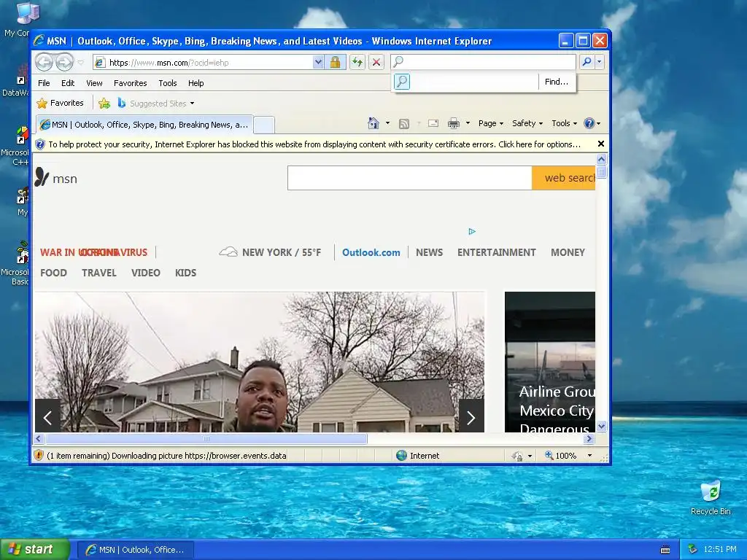Go back with the Back arrow button
Viewport: 747px width, 560px height.
pyautogui.click(x=44, y=62)
